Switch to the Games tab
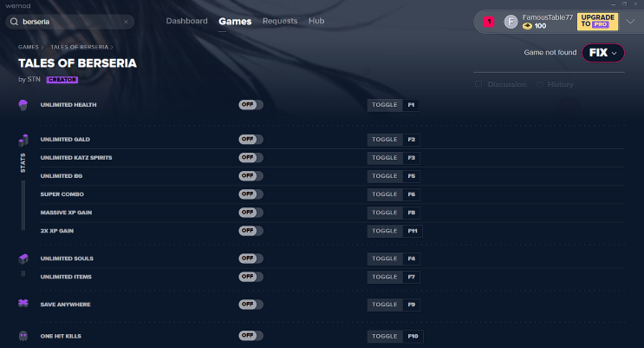This screenshot has width=644, height=348. coord(235,22)
